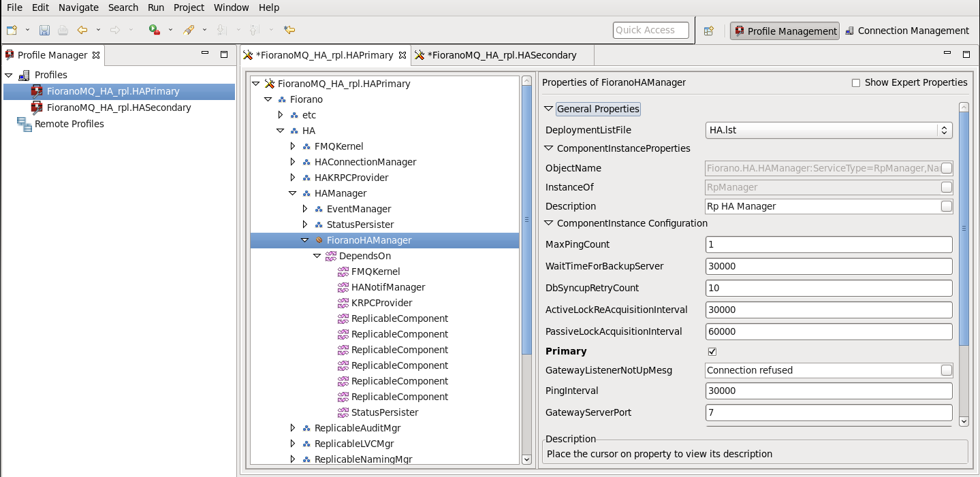This screenshot has height=477, width=980.
Task: Click the Remote Profiles server icon
Action: (25, 124)
